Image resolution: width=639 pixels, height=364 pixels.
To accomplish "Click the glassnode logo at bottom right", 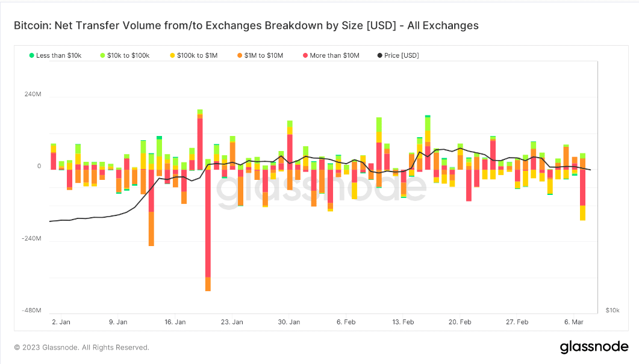I will coord(594,347).
